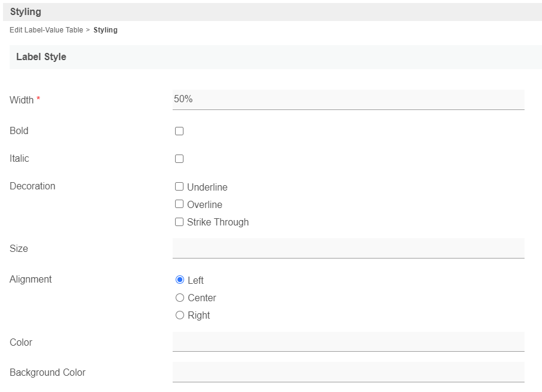Image resolution: width=542 pixels, height=392 pixels.
Task: Click the Decoration field label
Action: (32, 186)
